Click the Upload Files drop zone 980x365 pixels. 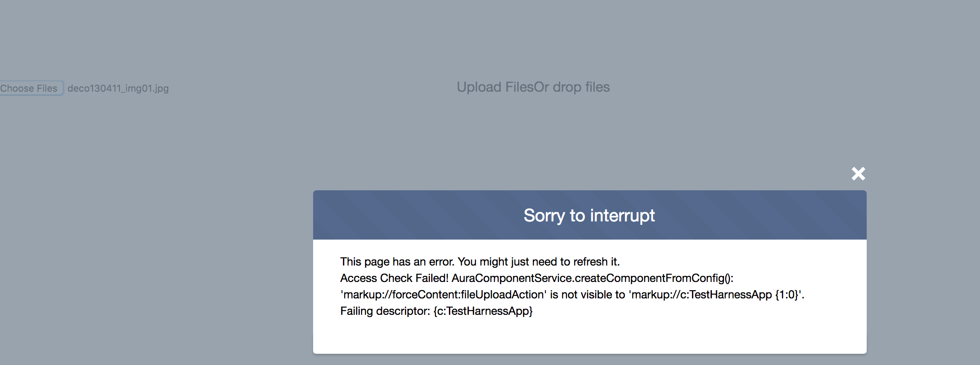pos(533,87)
